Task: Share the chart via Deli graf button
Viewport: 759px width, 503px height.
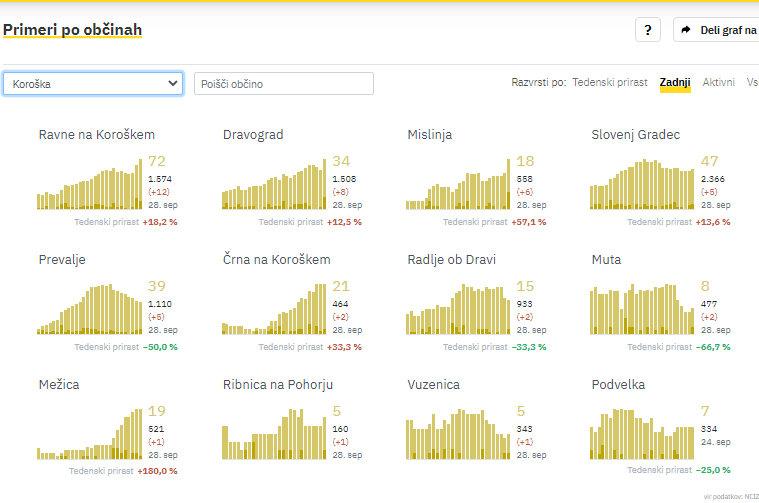Action: tap(716, 30)
